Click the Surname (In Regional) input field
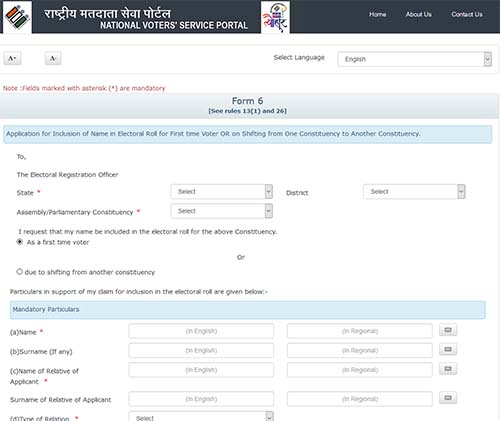Viewport: 500px width, 421px height. point(360,350)
